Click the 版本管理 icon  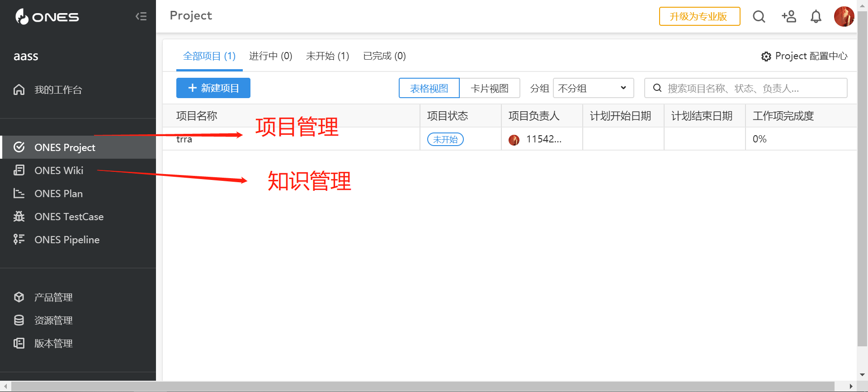click(x=19, y=343)
